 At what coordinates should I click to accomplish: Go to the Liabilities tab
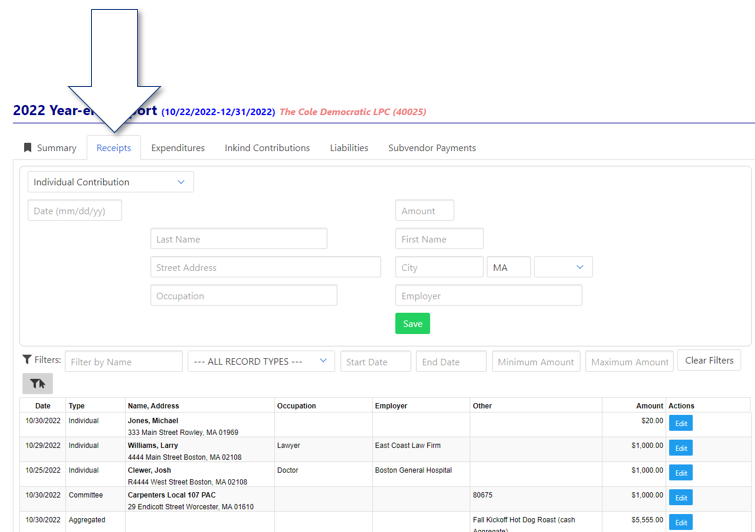coord(349,148)
